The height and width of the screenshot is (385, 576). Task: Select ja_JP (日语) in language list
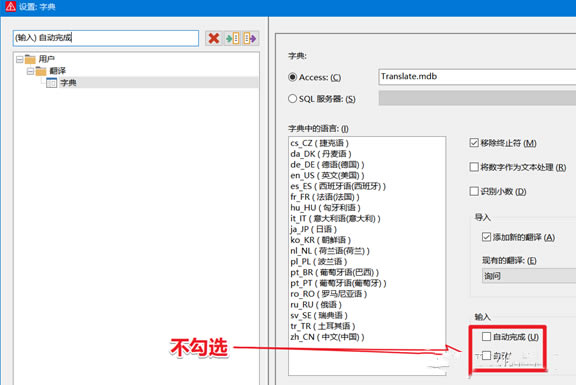tap(313, 229)
